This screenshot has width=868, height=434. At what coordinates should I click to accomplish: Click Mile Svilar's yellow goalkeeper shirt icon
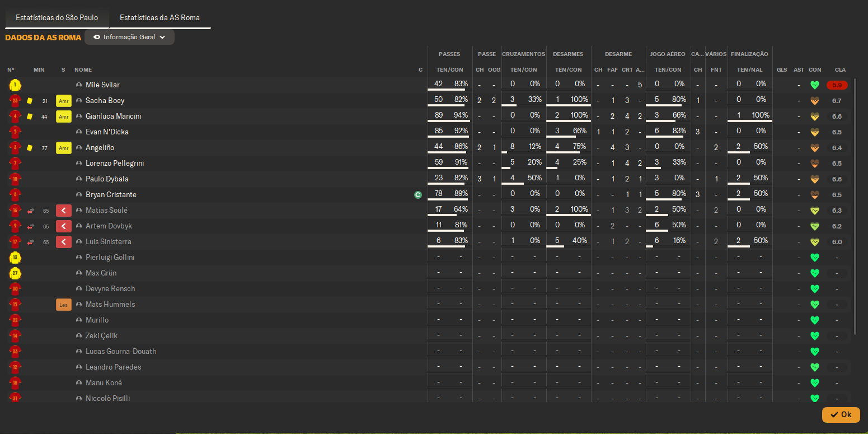click(x=15, y=85)
